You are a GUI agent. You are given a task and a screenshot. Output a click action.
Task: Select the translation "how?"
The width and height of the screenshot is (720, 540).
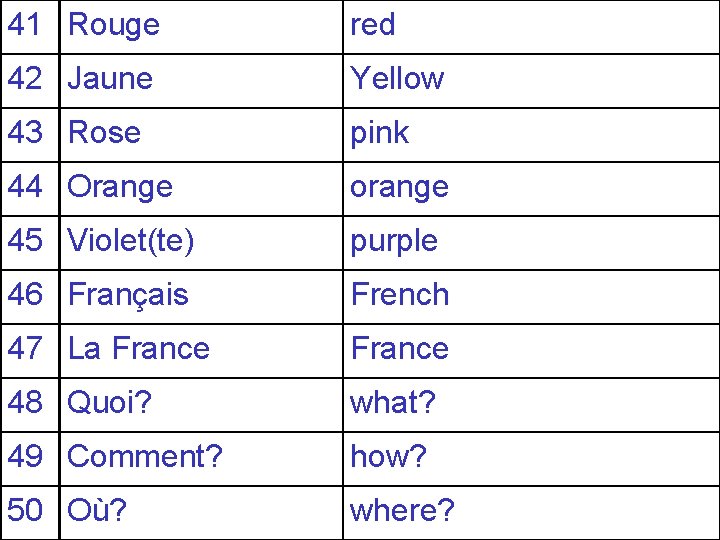pyautogui.click(x=388, y=457)
